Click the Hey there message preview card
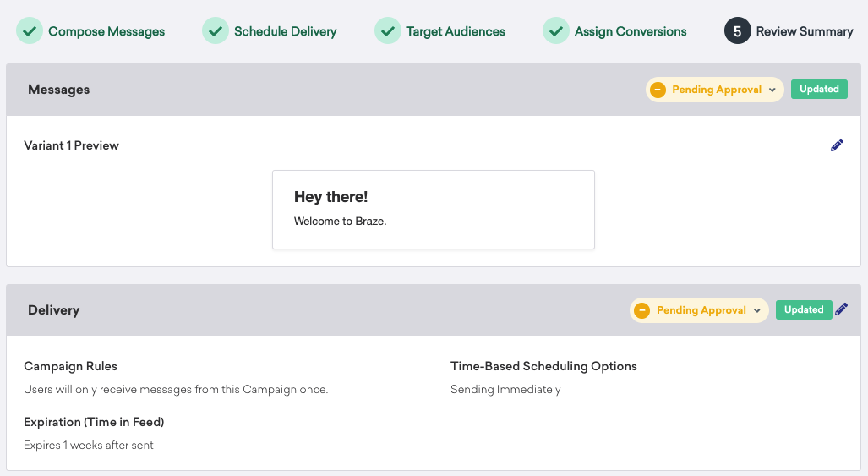Viewport: 868px width, 476px height. pos(434,210)
